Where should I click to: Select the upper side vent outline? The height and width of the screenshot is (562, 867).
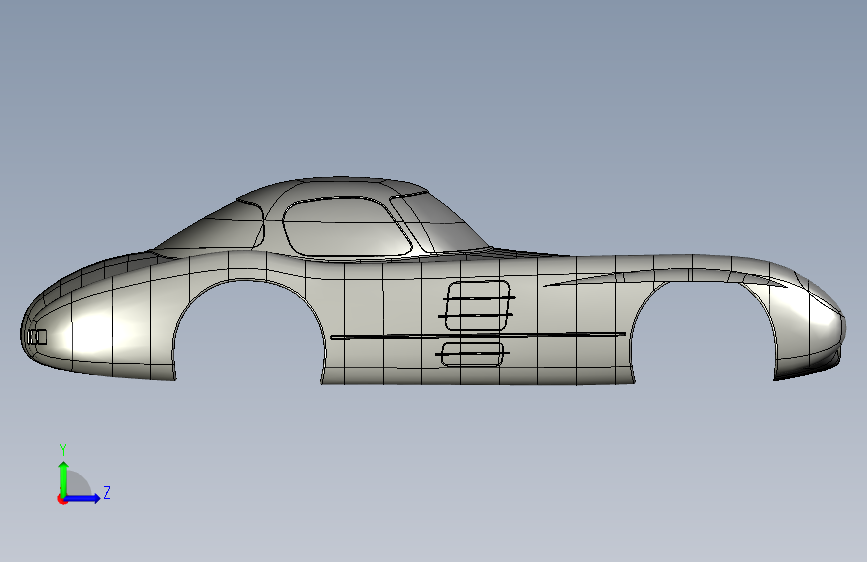click(478, 305)
